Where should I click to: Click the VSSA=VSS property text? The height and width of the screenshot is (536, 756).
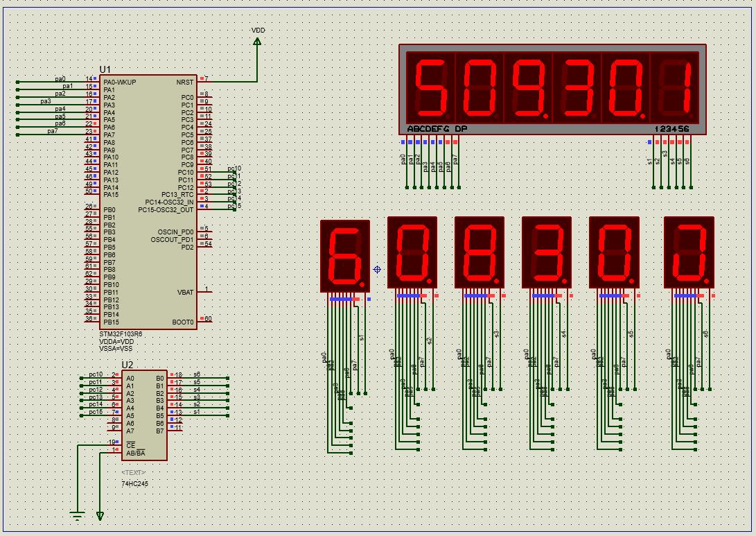116,349
